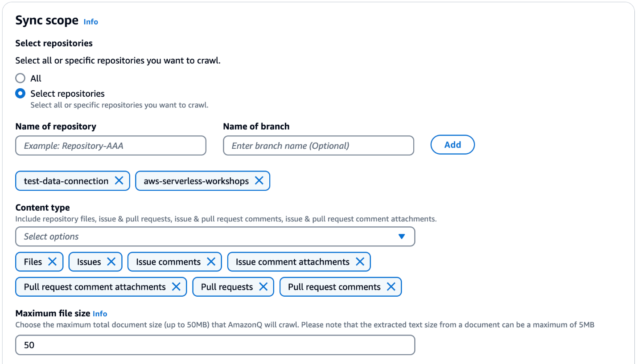
Task: Remove the Files content type tag
Action: coord(52,262)
